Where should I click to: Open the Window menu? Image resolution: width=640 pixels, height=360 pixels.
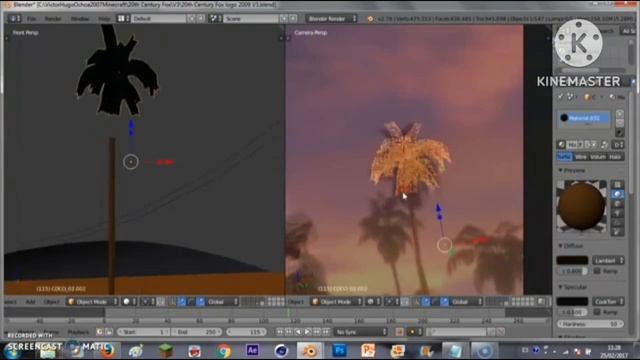[x=80, y=18]
